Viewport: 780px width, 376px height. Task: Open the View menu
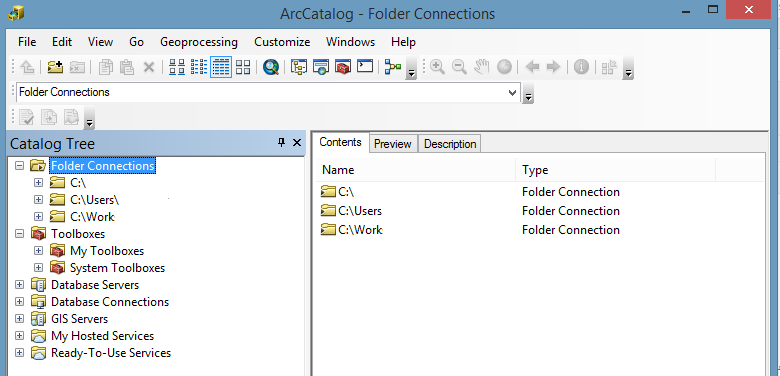click(100, 42)
